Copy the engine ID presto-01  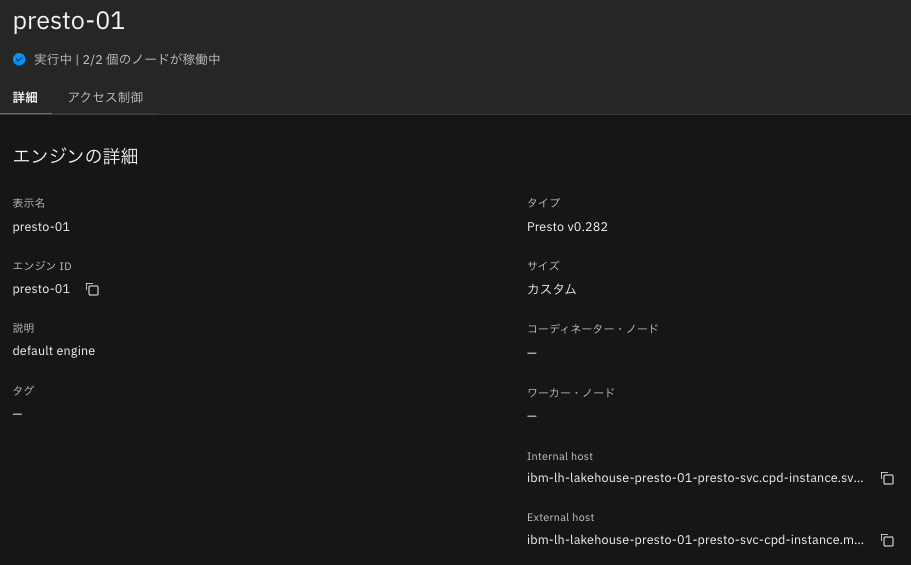(92, 289)
